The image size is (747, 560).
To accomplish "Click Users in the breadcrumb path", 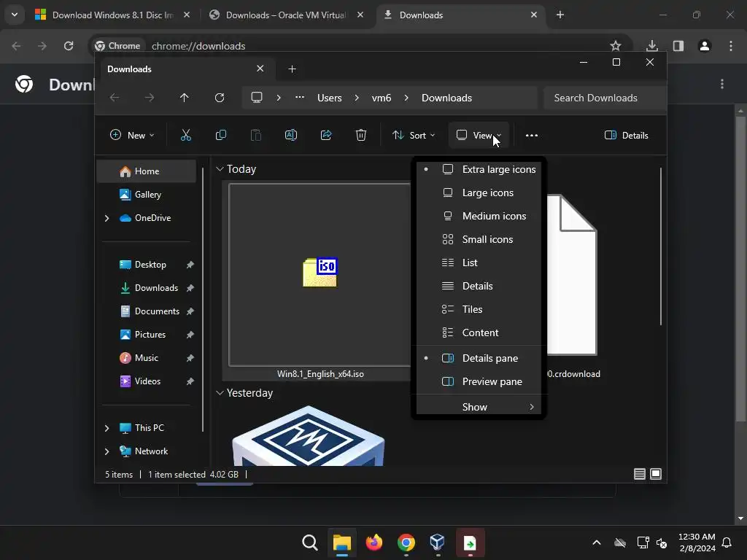I will pyautogui.click(x=330, y=98).
